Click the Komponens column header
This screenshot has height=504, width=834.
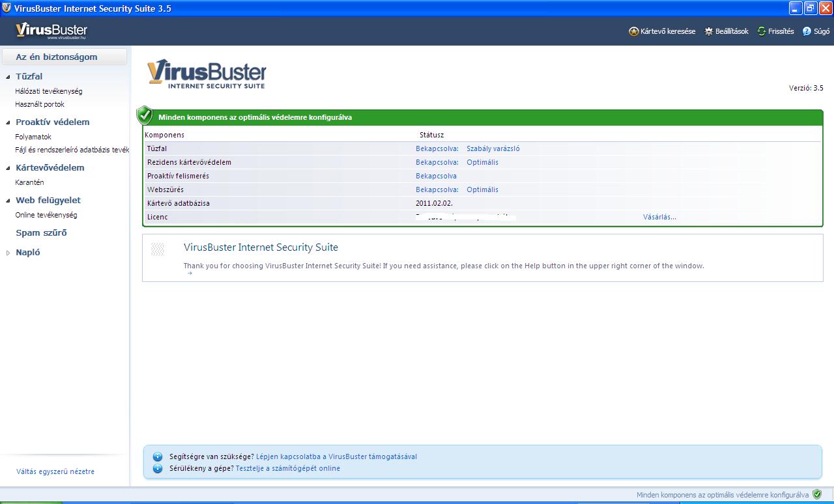[x=165, y=135]
